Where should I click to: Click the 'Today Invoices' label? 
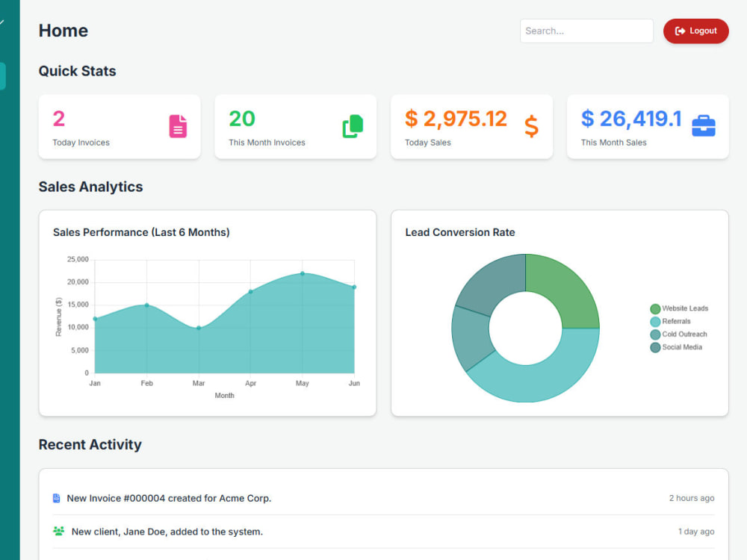click(x=81, y=143)
